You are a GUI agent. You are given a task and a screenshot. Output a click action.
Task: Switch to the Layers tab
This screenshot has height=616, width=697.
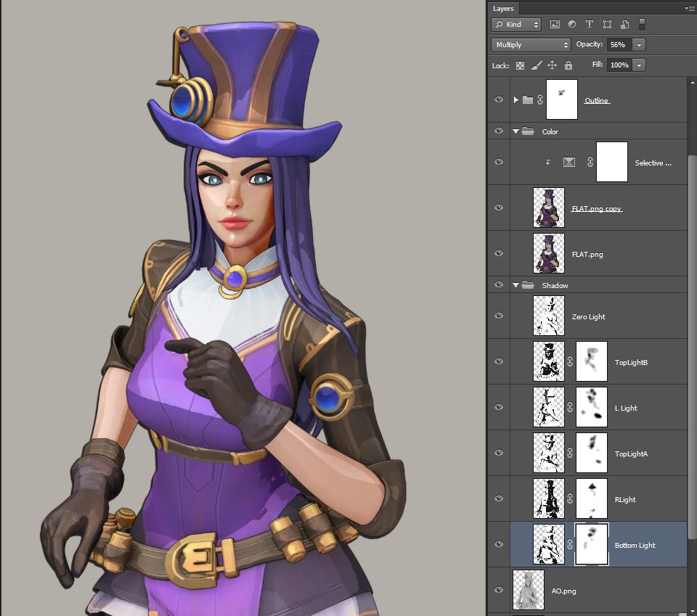pyautogui.click(x=503, y=9)
